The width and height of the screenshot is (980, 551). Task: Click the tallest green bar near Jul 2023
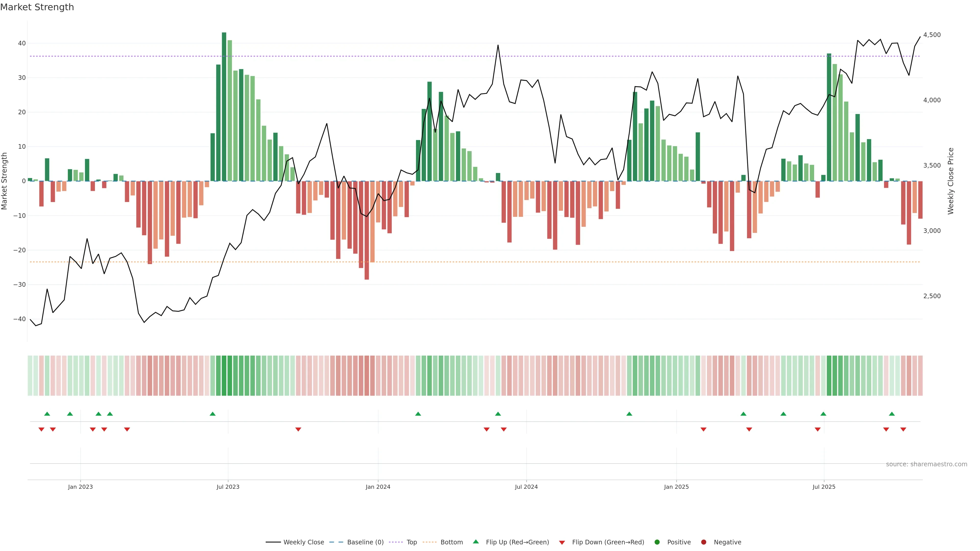coord(224,106)
